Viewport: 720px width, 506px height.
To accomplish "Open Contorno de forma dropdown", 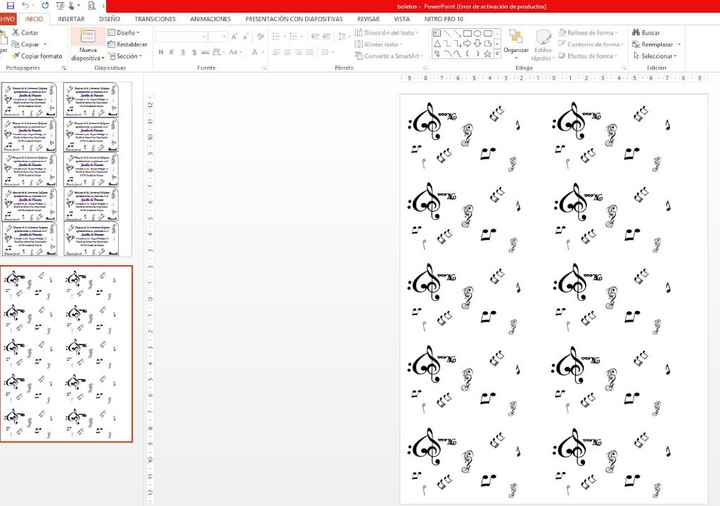I will click(591, 45).
